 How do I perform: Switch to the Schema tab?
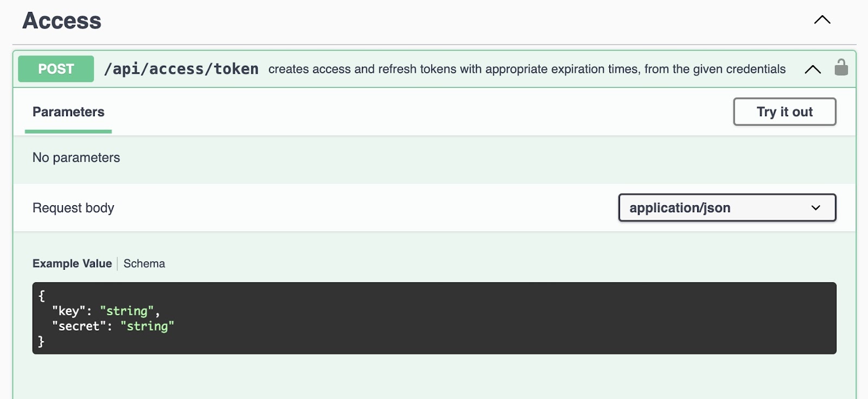144,264
